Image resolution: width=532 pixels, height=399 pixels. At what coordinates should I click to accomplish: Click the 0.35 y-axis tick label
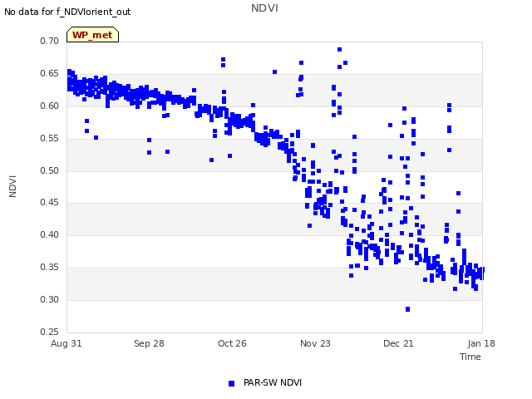[x=50, y=268]
